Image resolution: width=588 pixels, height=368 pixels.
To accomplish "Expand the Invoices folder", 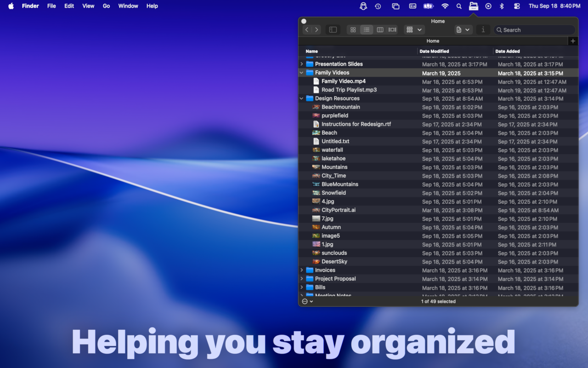I will point(301,270).
